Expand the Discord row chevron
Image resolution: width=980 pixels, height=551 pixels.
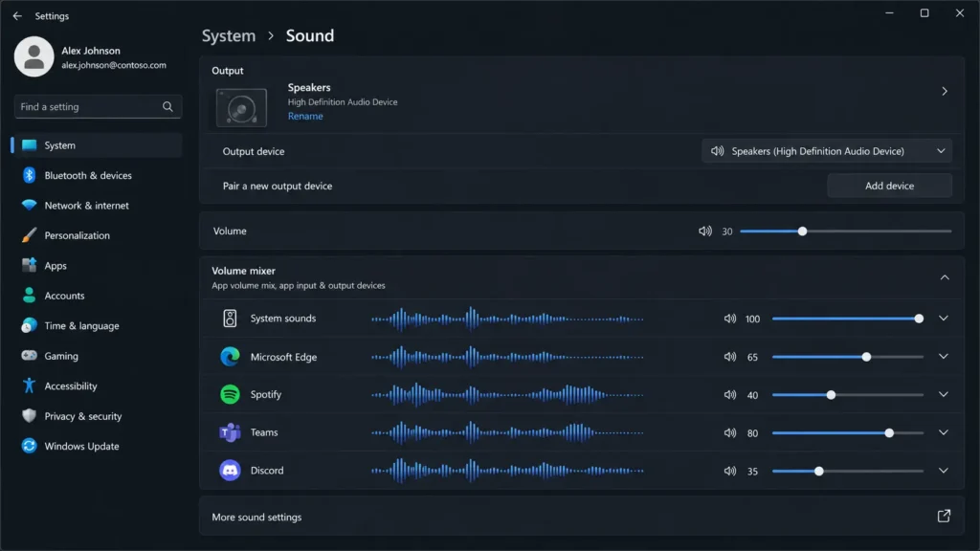click(943, 471)
